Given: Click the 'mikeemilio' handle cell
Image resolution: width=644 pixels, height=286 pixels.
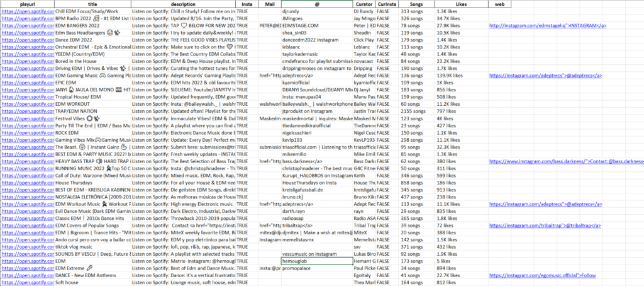Looking at the screenshot, I should pyautogui.click(x=317, y=154).
